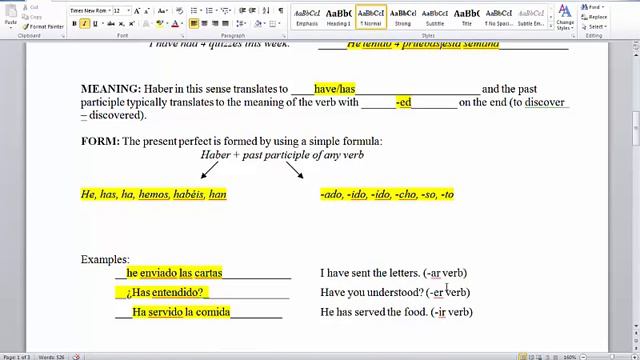The width and height of the screenshot is (640, 360).
Task: Activate the Format Painter
Action: [43, 27]
